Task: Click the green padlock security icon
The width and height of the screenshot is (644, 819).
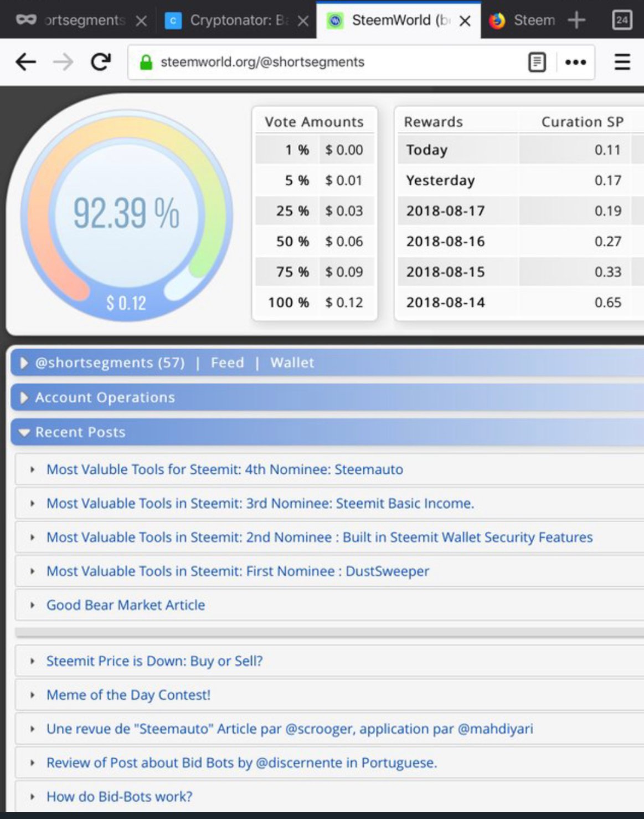Action: coord(146,62)
